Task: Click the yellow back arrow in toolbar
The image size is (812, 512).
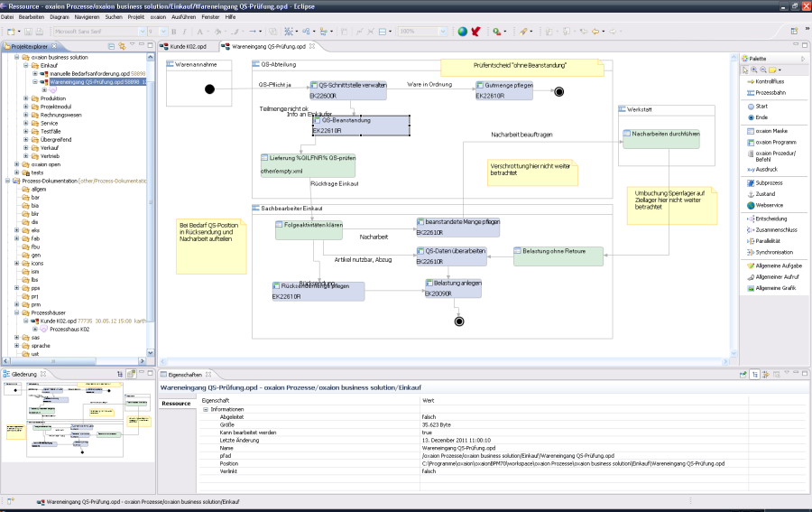Action: (595, 32)
